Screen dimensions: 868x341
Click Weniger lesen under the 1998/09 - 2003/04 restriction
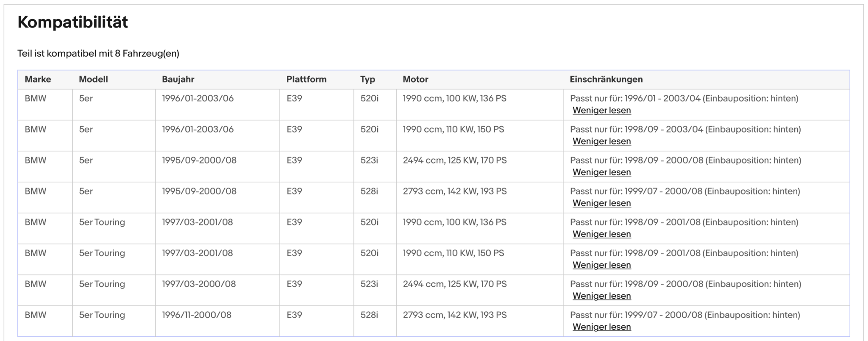[601, 141]
